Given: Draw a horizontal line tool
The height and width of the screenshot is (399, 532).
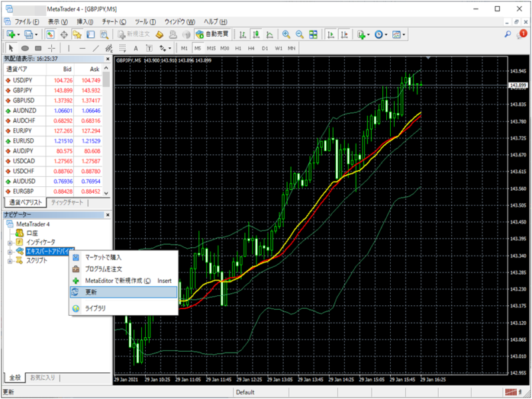Looking at the screenshot, I should (x=82, y=48).
